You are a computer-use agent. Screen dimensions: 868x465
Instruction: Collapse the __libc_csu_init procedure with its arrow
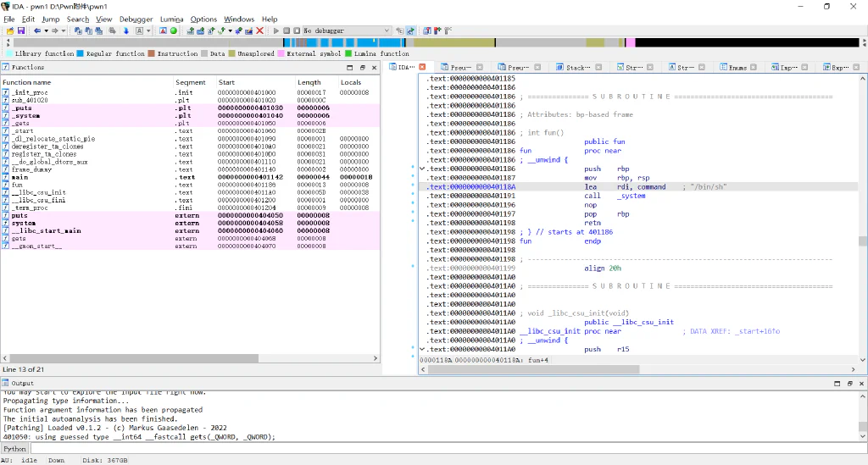[x=422, y=349]
